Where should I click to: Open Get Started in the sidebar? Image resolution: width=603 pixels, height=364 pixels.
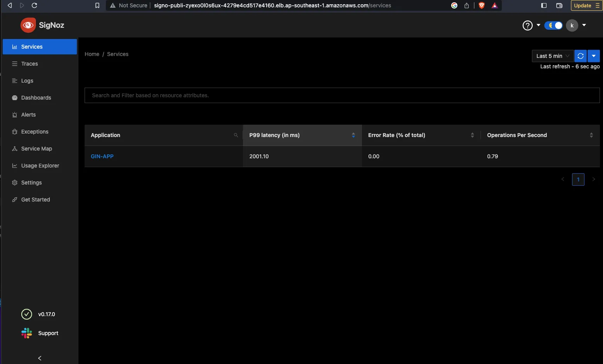pos(40,200)
